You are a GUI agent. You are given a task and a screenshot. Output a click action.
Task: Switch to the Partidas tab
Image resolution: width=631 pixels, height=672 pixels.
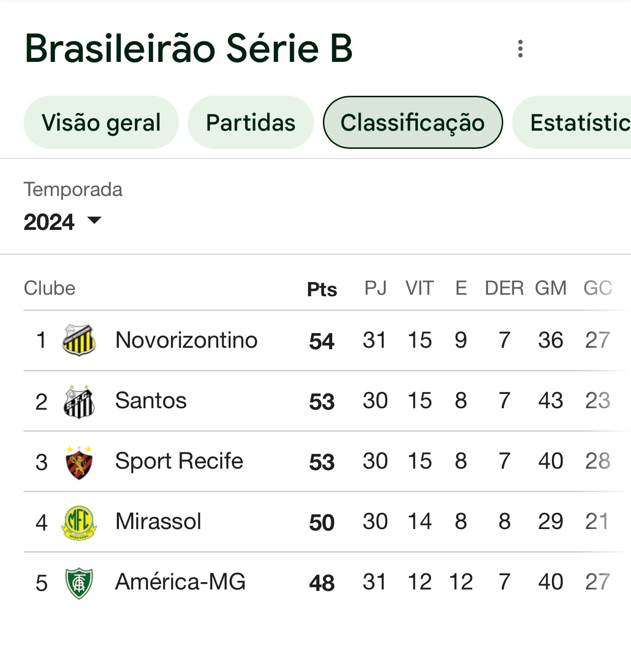(251, 123)
